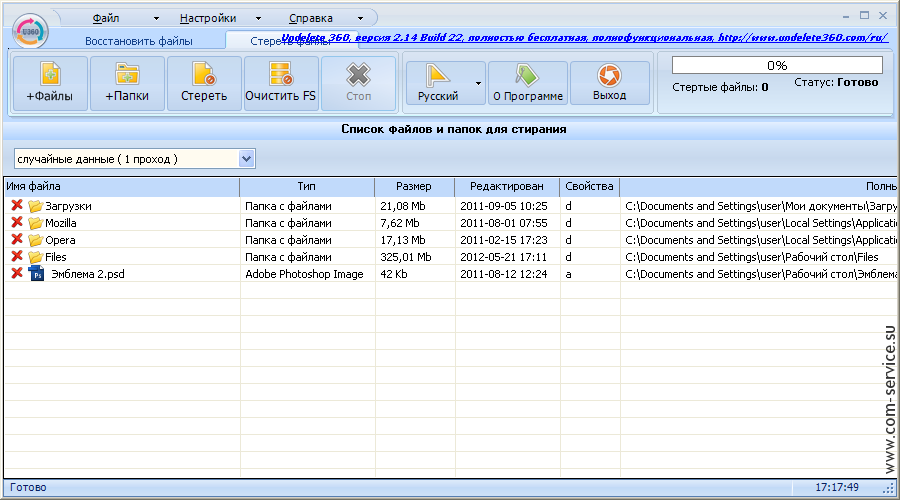Sort by Свойства column header
The height and width of the screenshot is (500, 900).
pyautogui.click(x=589, y=187)
